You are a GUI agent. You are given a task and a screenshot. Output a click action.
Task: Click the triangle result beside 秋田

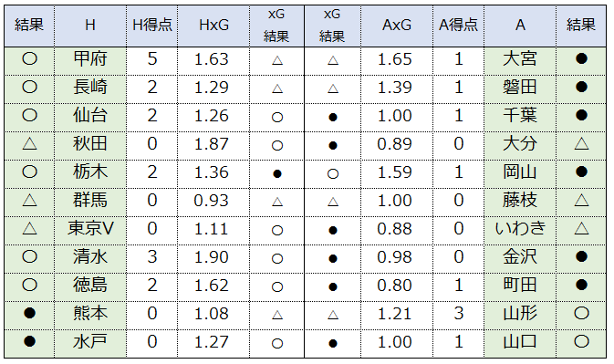(x=29, y=144)
